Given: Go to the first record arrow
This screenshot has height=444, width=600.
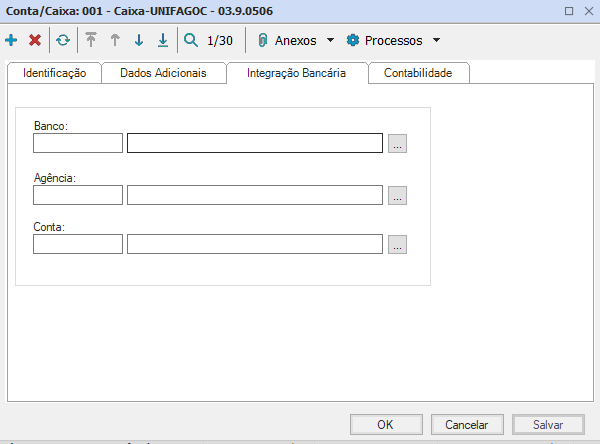Looking at the screenshot, I should click(91, 41).
